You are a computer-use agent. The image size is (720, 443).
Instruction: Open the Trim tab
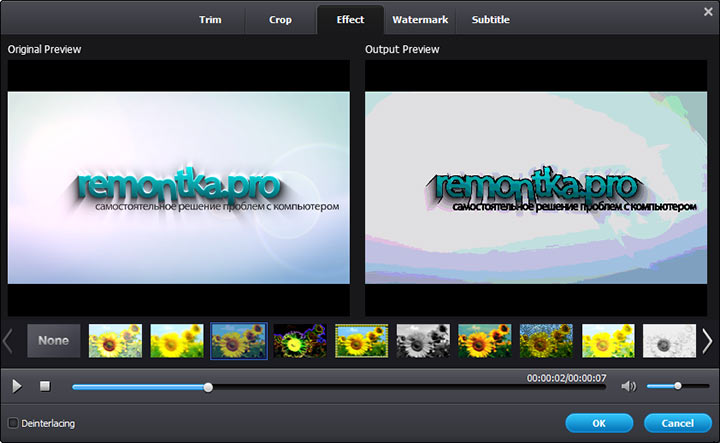coord(210,20)
